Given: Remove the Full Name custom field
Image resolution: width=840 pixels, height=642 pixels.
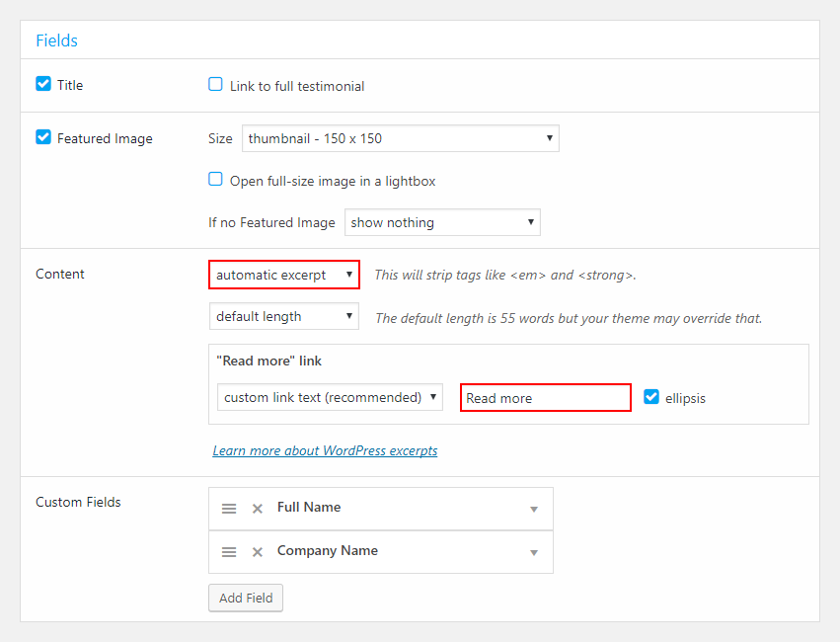Looking at the screenshot, I should pos(258,509).
